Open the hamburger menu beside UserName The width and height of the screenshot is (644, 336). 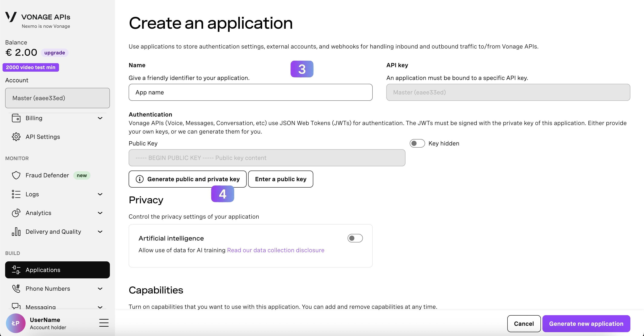tap(104, 323)
